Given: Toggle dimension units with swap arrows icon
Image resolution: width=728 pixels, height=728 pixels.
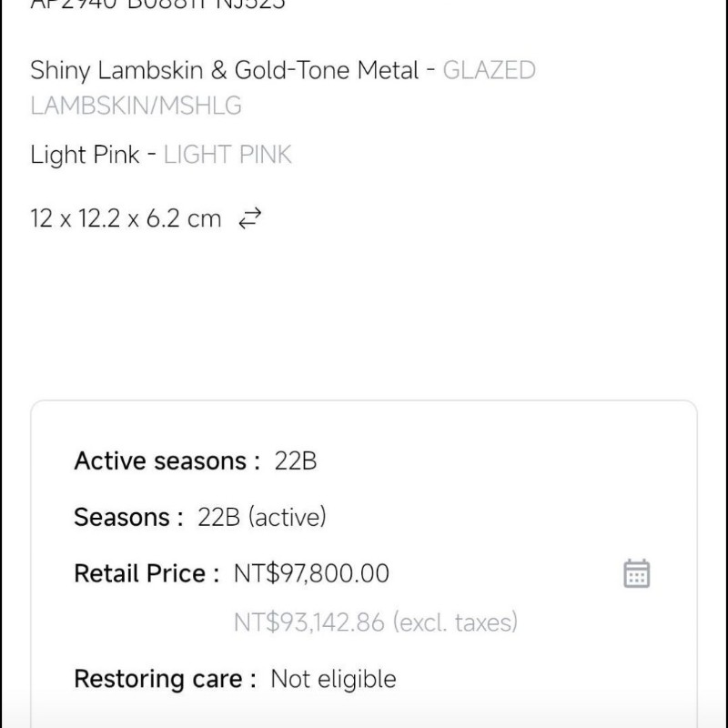Looking at the screenshot, I should point(249,218).
